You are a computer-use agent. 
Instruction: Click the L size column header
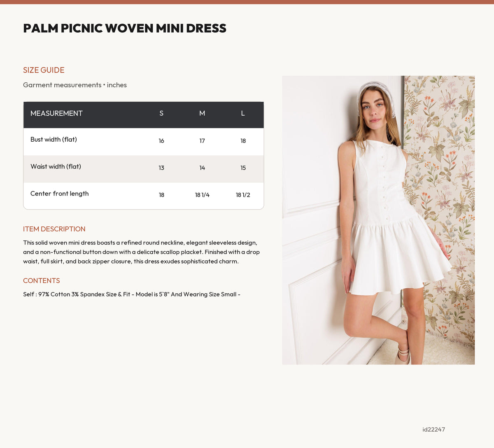(243, 113)
